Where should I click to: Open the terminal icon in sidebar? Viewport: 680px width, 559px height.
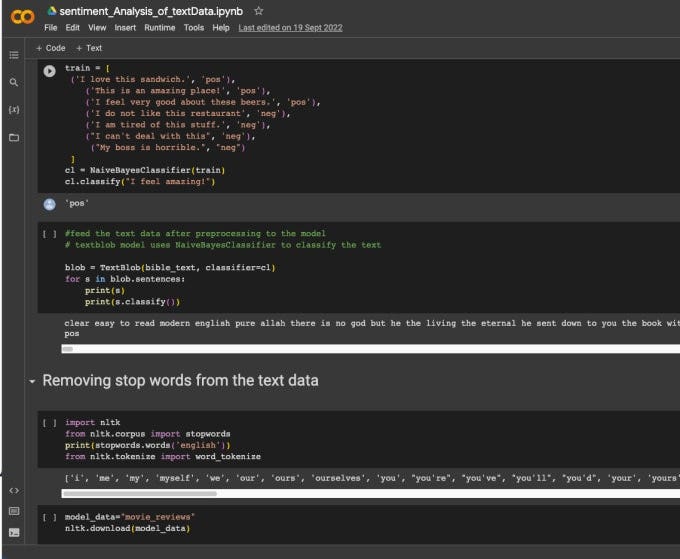pos(14,533)
